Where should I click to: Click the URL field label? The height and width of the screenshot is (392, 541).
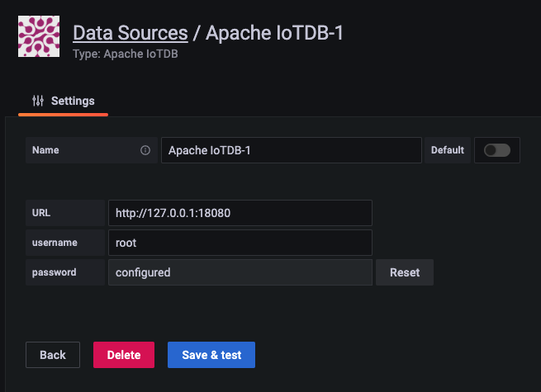tap(41, 213)
